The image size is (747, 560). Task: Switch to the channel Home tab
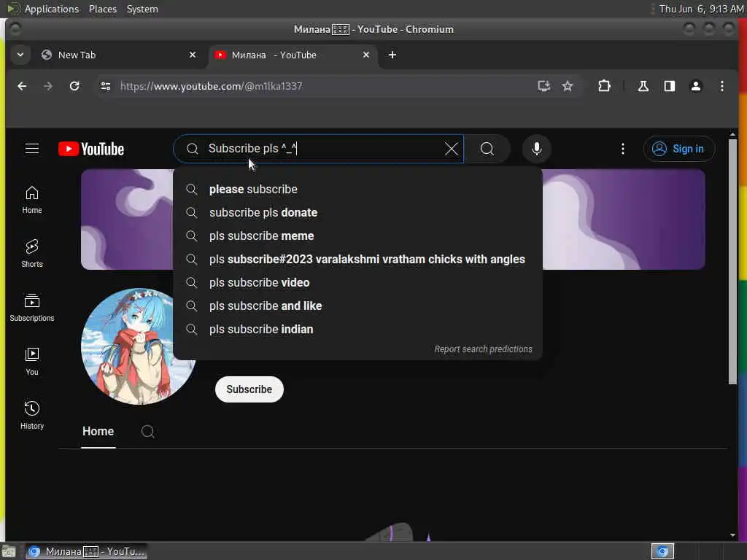[x=98, y=432]
